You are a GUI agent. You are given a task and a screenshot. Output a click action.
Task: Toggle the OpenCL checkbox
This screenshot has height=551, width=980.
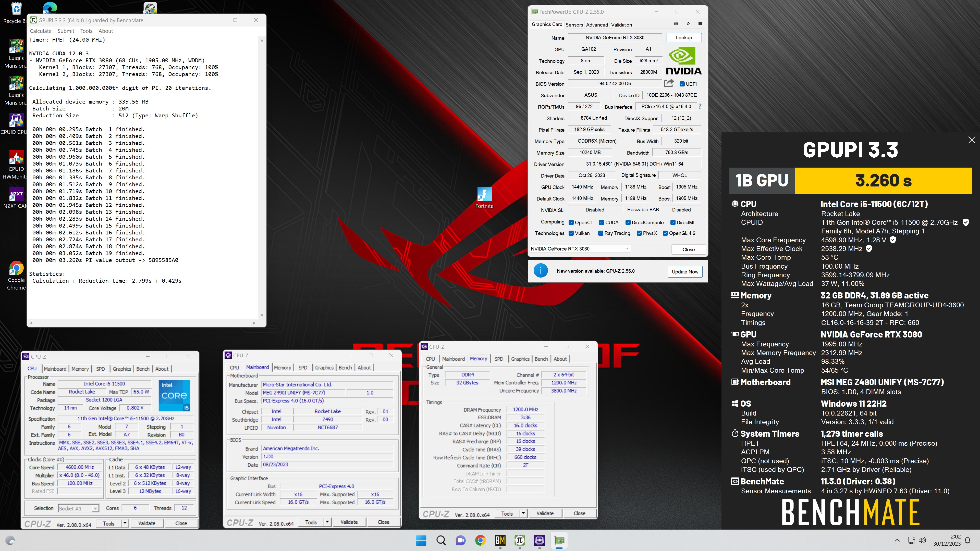pyautogui.click(x=571, y=222)
